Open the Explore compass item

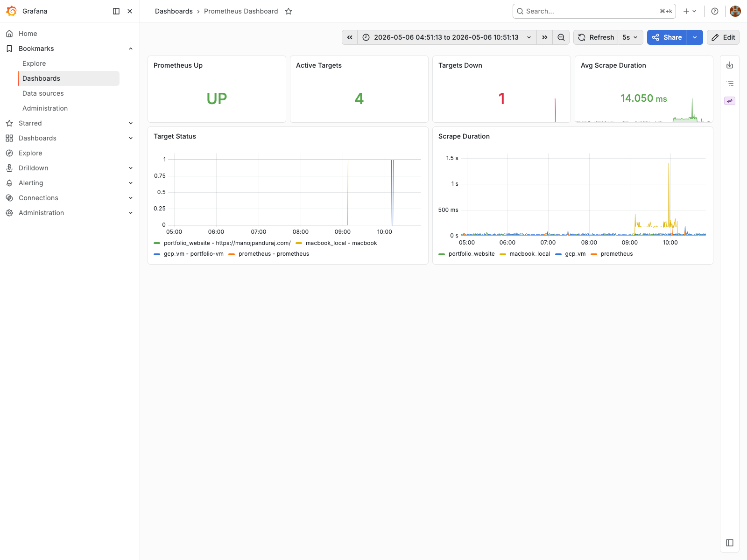click(x=30, y=153)
